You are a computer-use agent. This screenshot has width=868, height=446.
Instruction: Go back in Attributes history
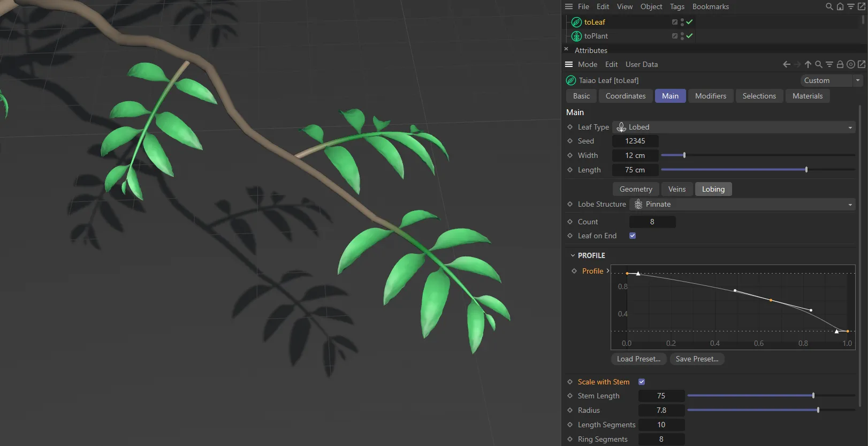coord(787,64)
